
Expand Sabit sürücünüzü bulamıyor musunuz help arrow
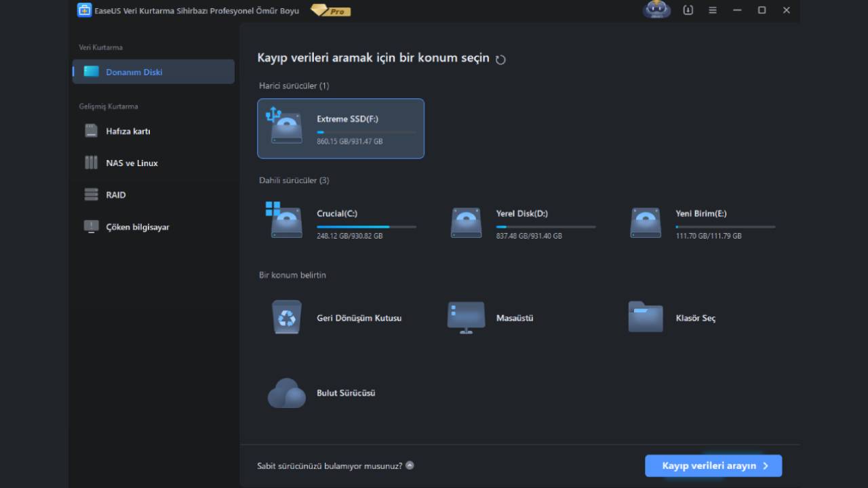coord(410,466)
